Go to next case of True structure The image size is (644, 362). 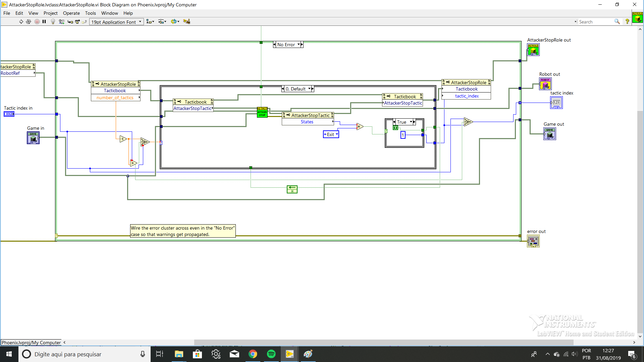[414, 122]
